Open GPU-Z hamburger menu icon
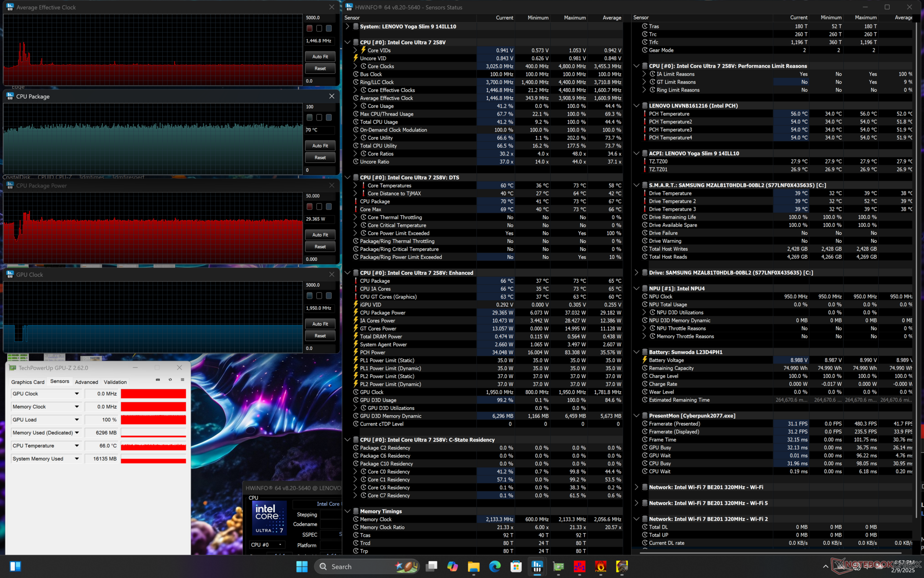924x578 pixels. click(182, 380)
